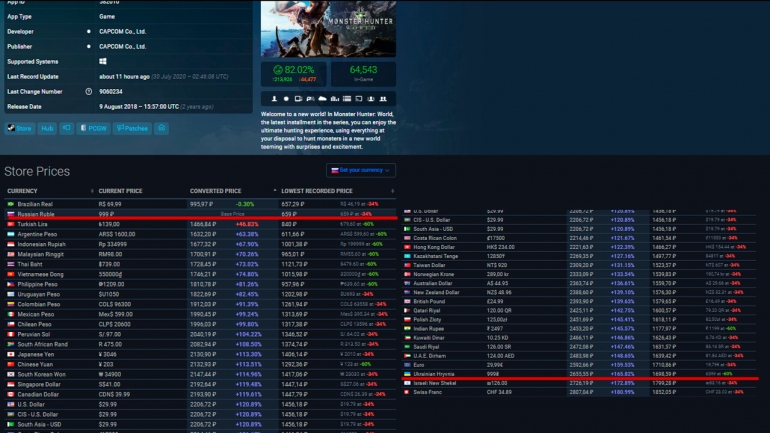Image resolution: width=770 pixels, height=433 pixels.
Task: Click the help icon next to Last Change Number
Action: coord(88,91)
